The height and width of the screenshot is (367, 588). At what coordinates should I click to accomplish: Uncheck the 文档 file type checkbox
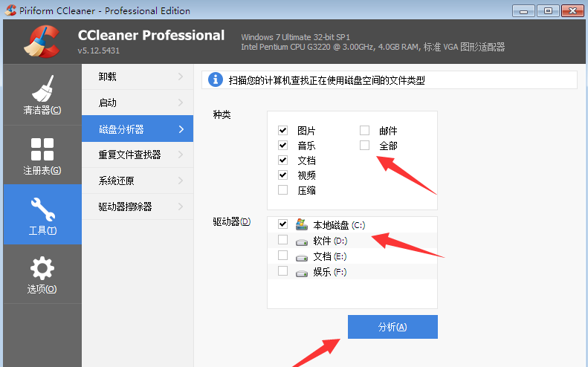pos(282,160)
